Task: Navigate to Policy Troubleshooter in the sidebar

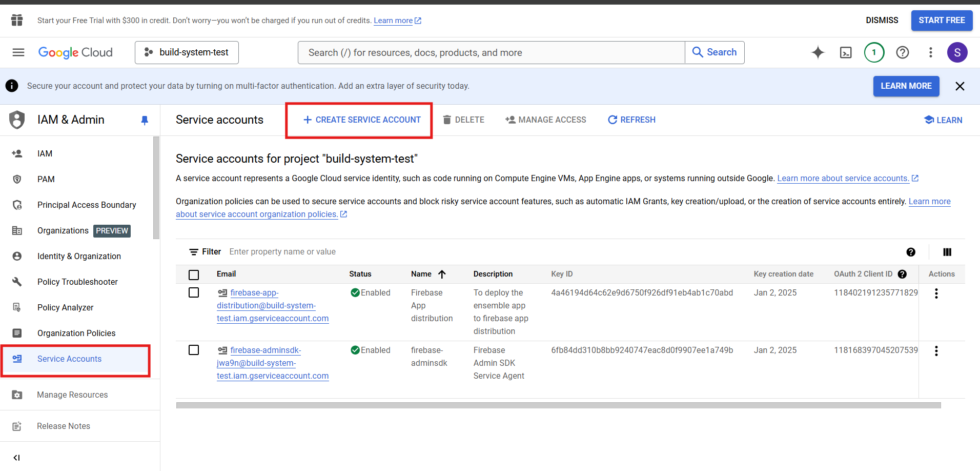Action: pos(77,282)
